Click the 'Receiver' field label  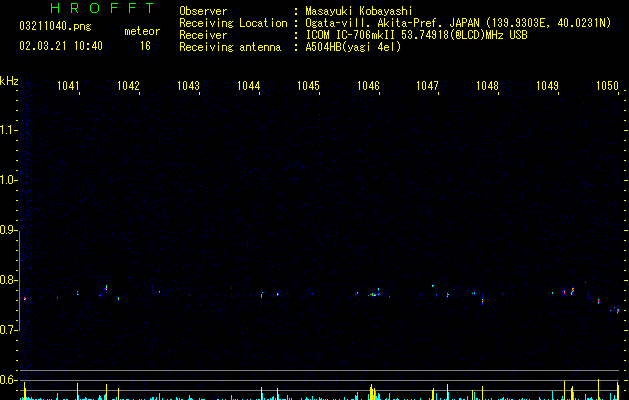(203, 35)
